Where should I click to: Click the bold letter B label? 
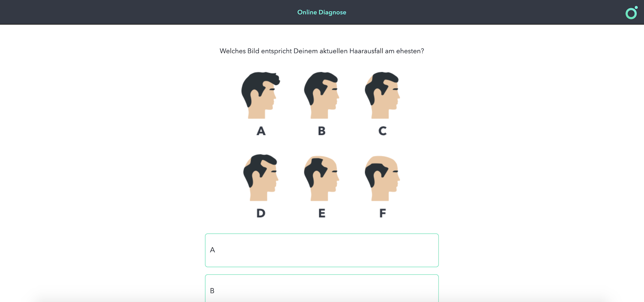click(x=321, y=131)
